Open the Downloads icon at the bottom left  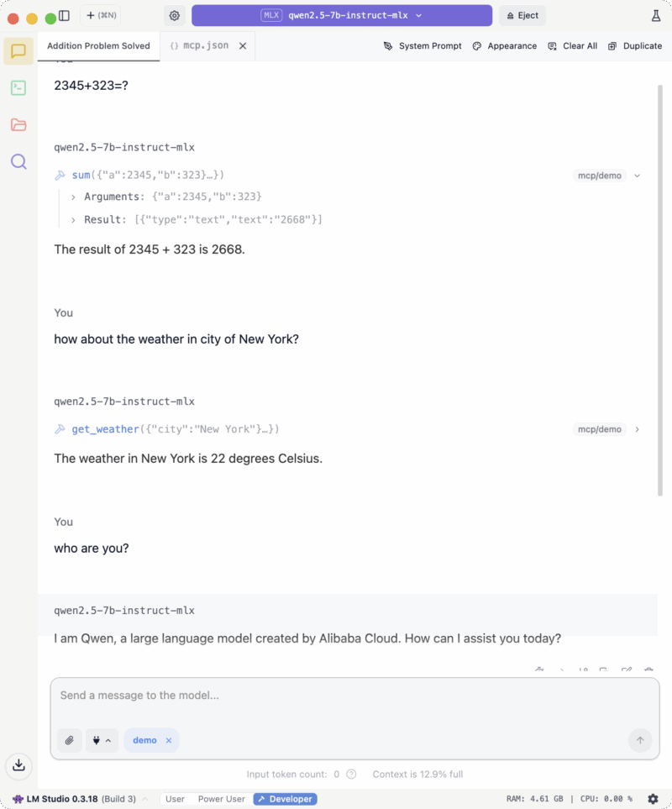[18, 765]
